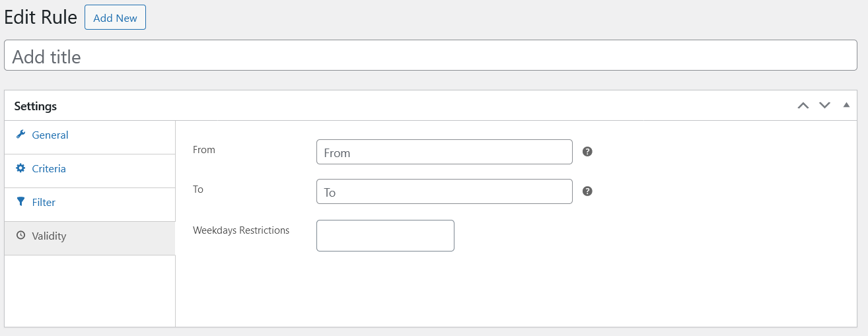
Task: Click the wrench icon beside General
Action: (20, 135)
